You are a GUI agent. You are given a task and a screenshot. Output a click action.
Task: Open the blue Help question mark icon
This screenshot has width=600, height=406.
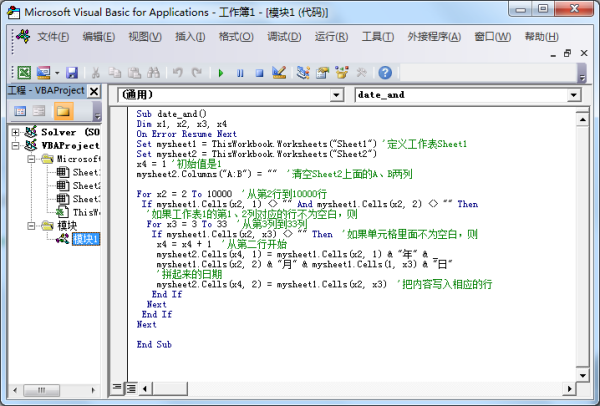tap(384, 73)
